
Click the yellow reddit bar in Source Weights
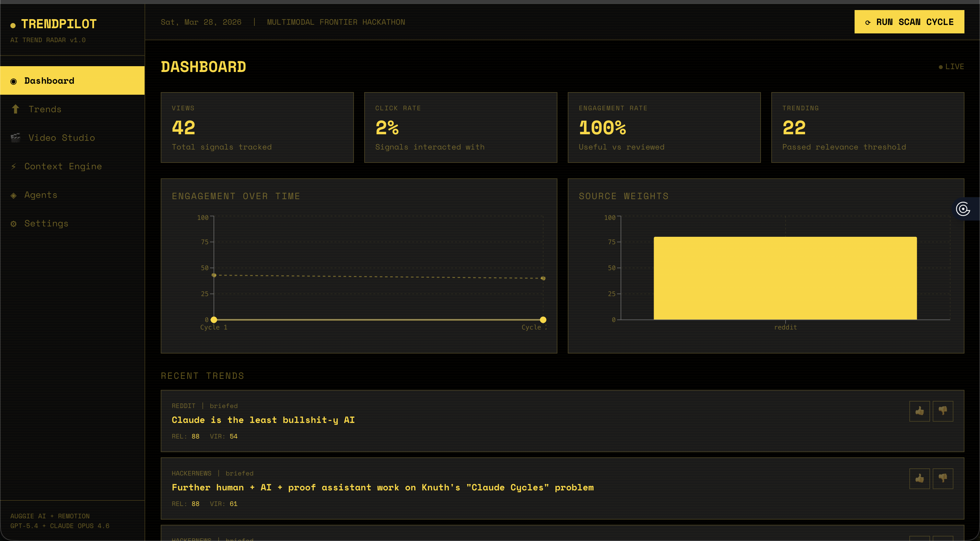785,278
